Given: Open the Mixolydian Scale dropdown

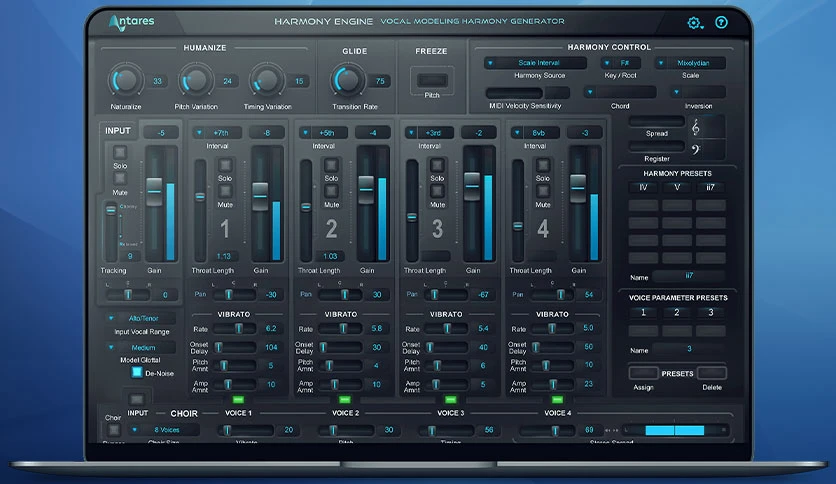Looking at the screenshot, I should coord(690,63).
